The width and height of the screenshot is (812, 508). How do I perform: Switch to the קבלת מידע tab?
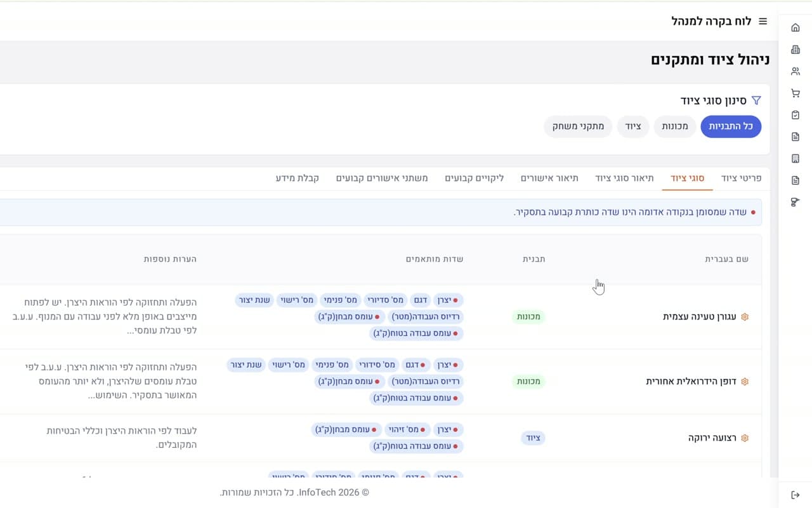coord(298,178)
